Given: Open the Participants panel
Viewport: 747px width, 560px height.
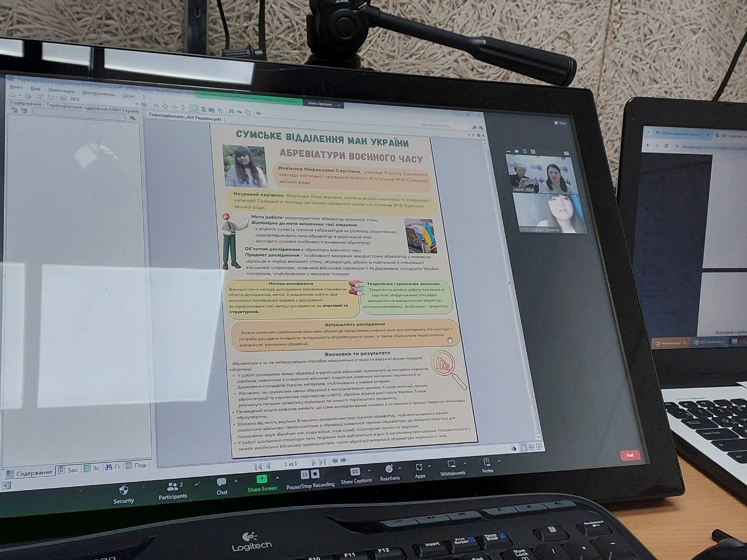Looking at the screenshot, I should [172, 489].
